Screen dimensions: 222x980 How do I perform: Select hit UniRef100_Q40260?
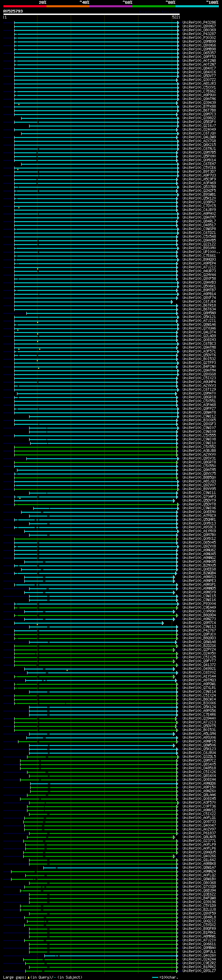tap(199, 956)
